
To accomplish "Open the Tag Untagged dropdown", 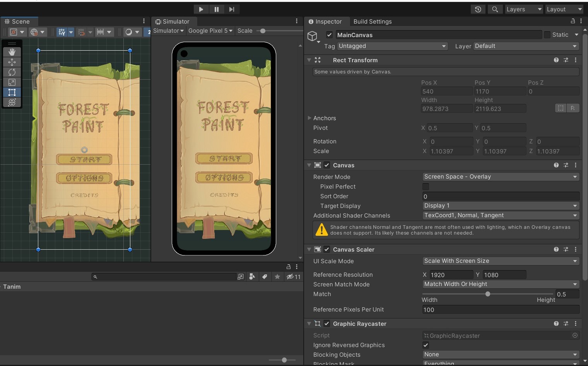I will pyautogui.click(x=392, y=46).
